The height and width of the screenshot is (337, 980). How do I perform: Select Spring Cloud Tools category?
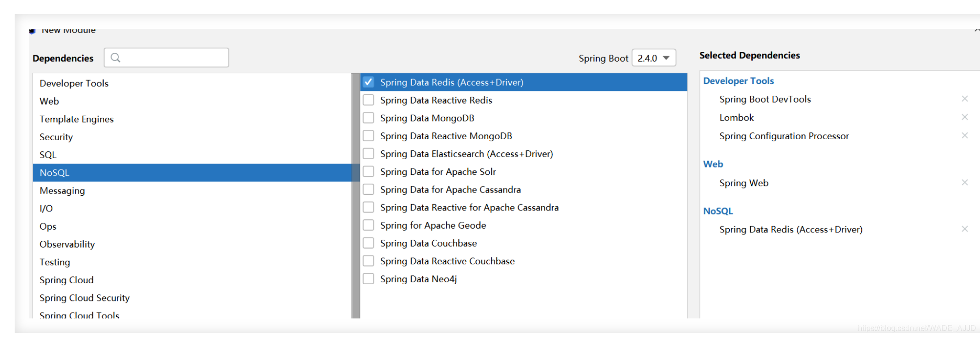click(x=192, y=314)
